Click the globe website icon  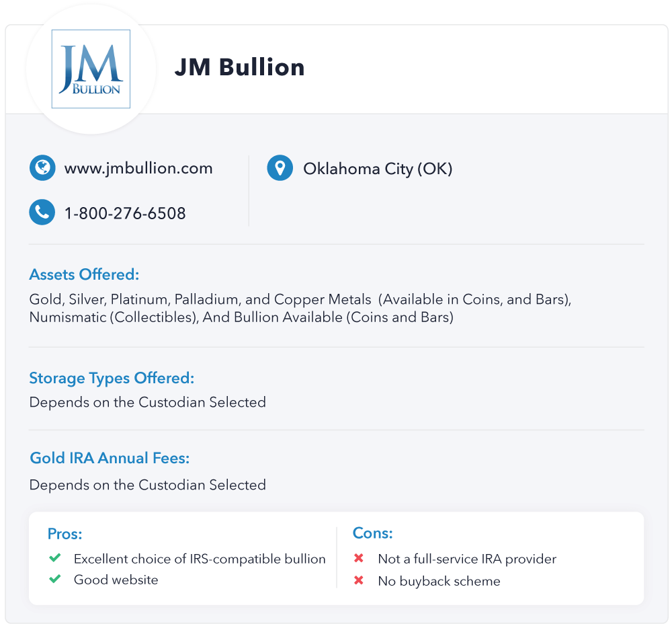tap(42, 167)
